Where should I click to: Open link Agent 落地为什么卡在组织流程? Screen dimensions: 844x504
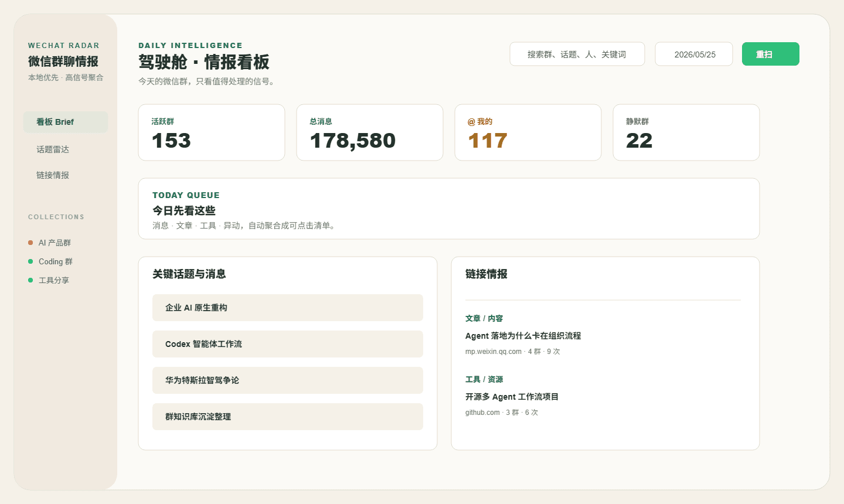523,336
